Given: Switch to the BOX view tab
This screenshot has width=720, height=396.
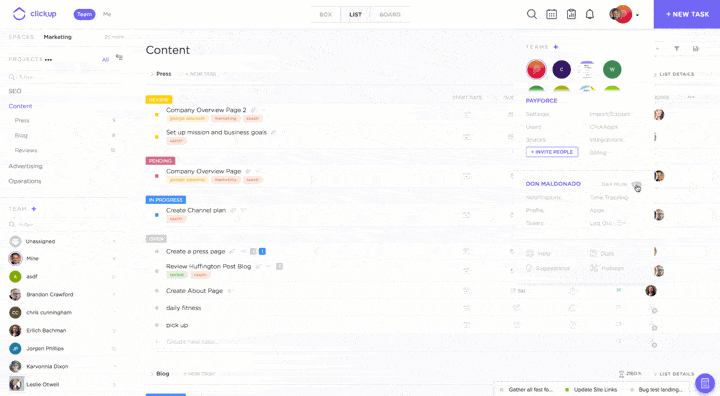Looking at the screenshot, I should coord(326,15).
